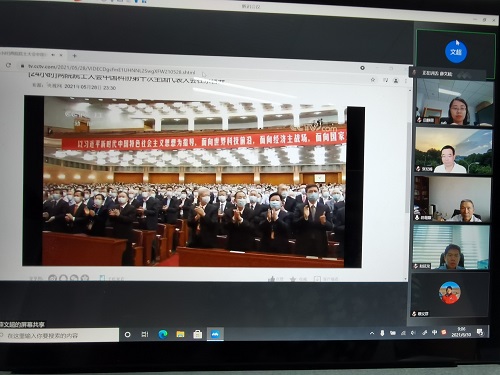
Task: Open Microsoft Edge from the taskbar
Action: click(163, 334)
